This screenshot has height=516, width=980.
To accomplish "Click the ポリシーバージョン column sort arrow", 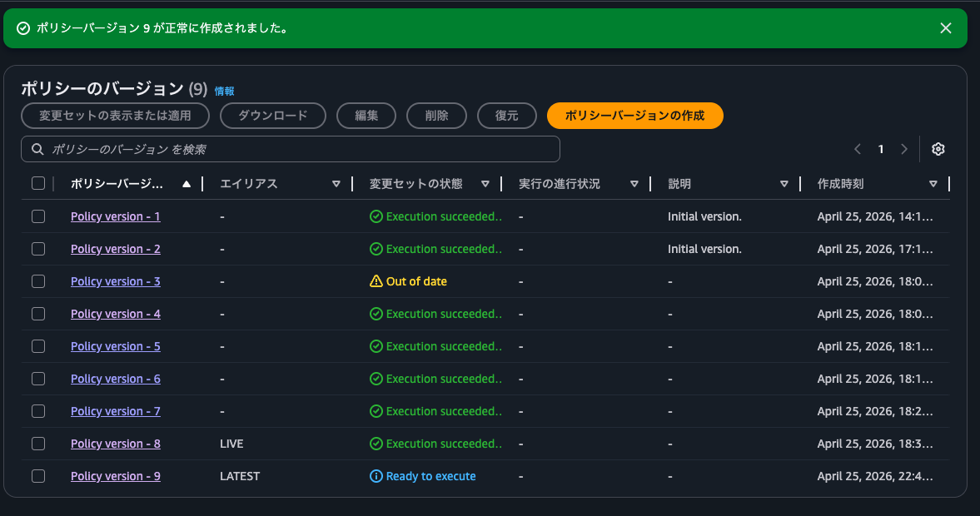I will (x=187, y=184).
